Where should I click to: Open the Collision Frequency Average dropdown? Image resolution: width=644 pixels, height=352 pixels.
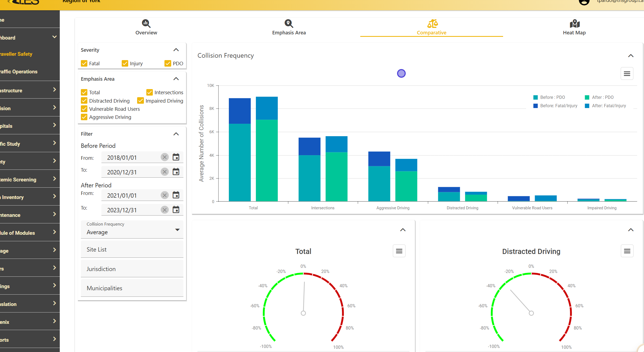tap(132, 230)
